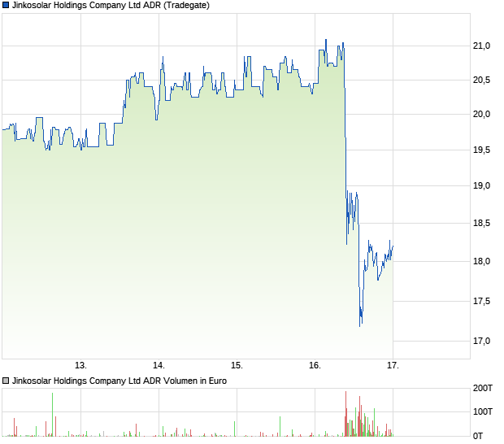The image size is (504, 444).
Task: Click the '17.' date axis label
Action: click(393, 366)
